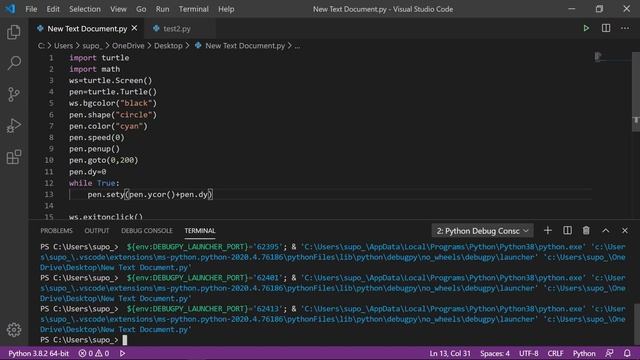Open the Selection menu

pyautogui.click(x=84, y=9)
